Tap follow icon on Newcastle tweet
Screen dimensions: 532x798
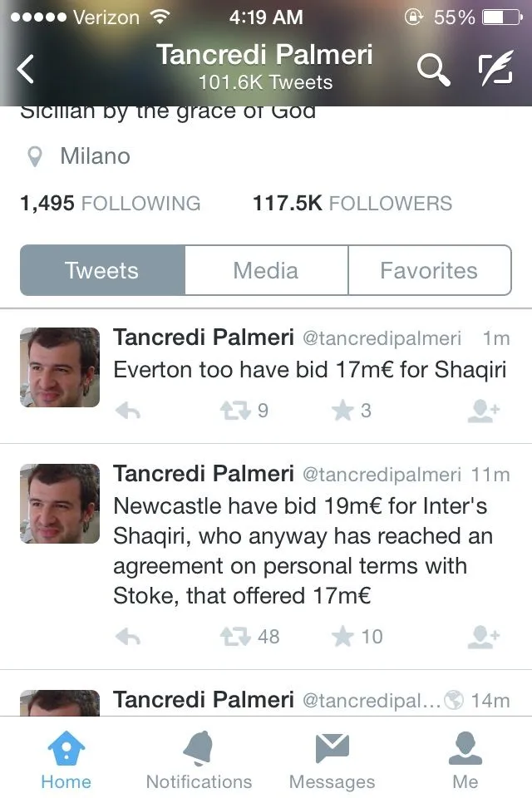(x=483, y=637)
